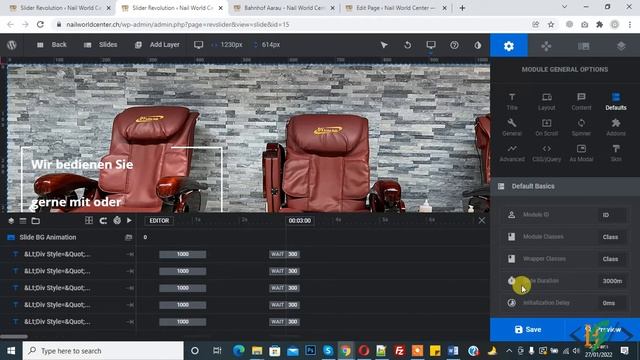Close the timeline panel with X

click(x=482, y=220)
